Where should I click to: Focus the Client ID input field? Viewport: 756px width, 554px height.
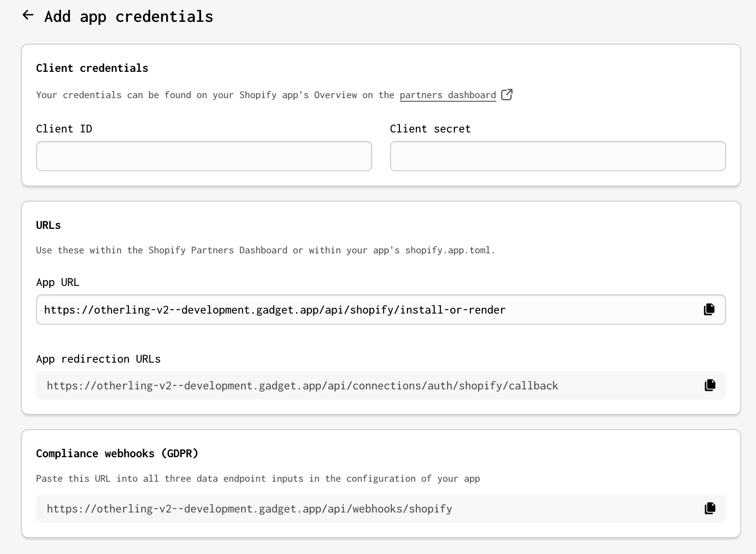[204, 156]
